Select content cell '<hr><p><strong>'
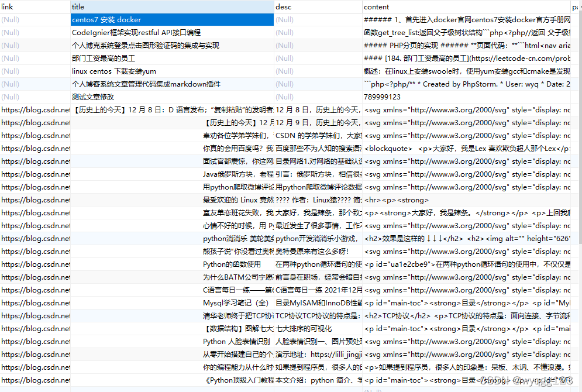This screenshot has height=392, width=582. 467,200
